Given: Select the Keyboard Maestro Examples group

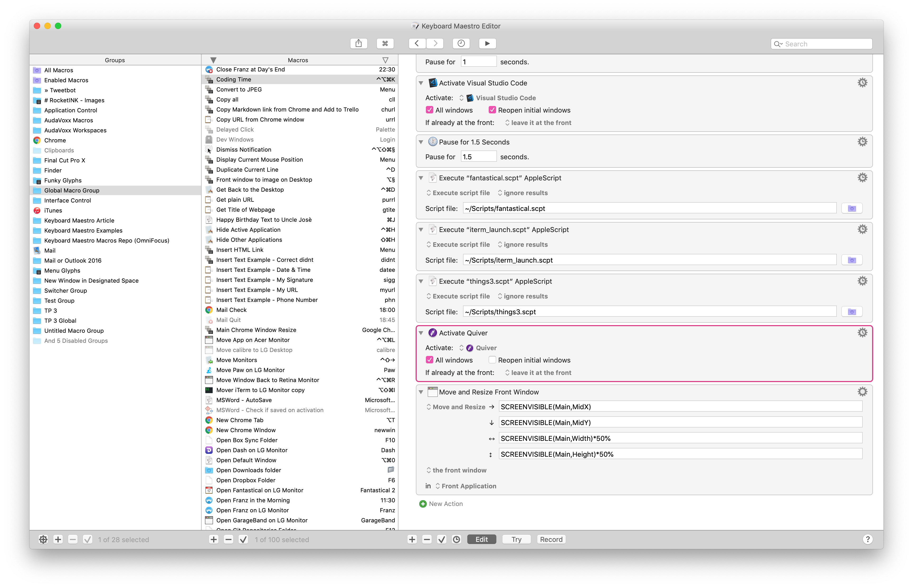Looking at the screenshot, I should (115, 231).
